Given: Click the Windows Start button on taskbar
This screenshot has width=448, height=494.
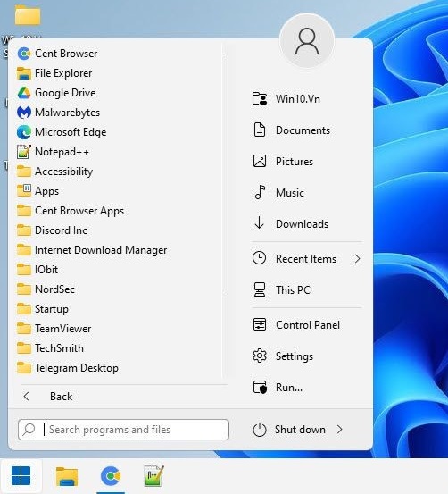Looking at the screenshot, I should (21, 476).
